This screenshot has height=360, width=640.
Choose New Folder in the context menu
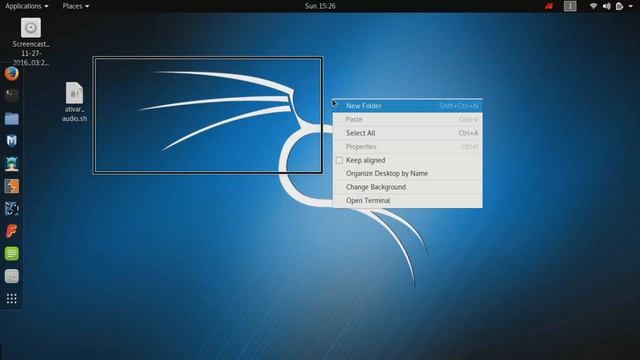(407, 106)
